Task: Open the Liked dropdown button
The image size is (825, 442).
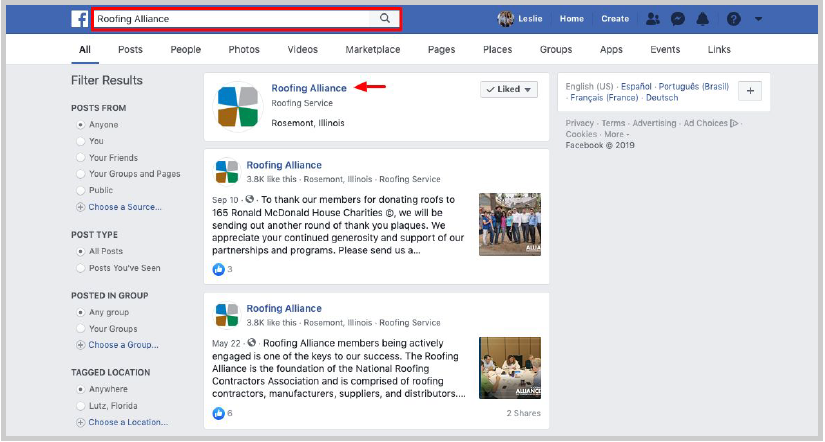Action: tap(509, 89)
